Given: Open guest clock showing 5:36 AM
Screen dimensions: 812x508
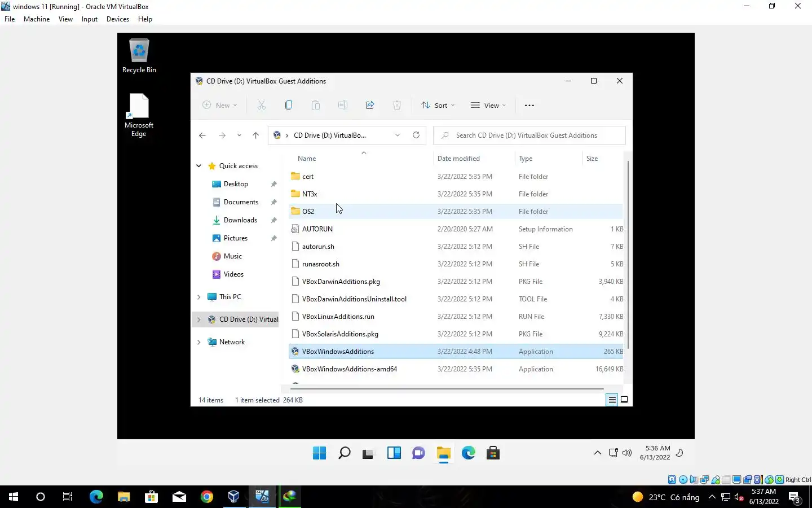Looking at the screenshot, I should click(655, 453).
